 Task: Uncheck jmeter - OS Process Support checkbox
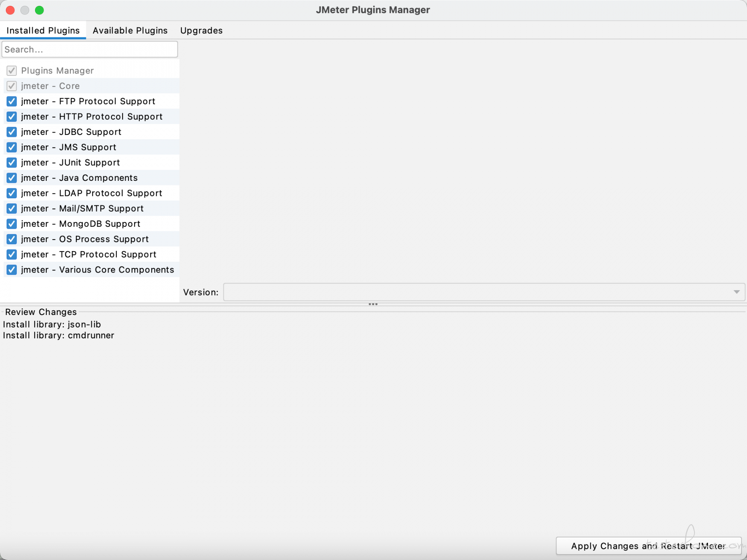12,239
